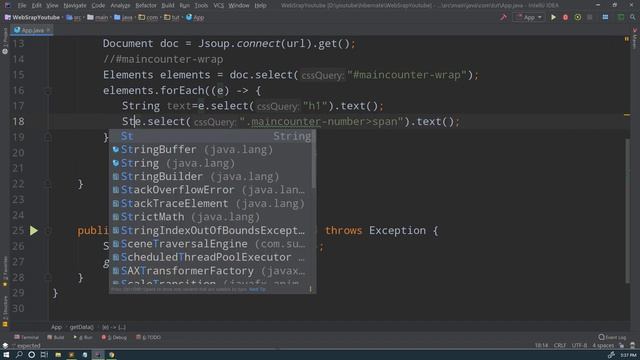Open Chrome from the taskbar
Screen dimensions: 640x360
tap(111, 355)
